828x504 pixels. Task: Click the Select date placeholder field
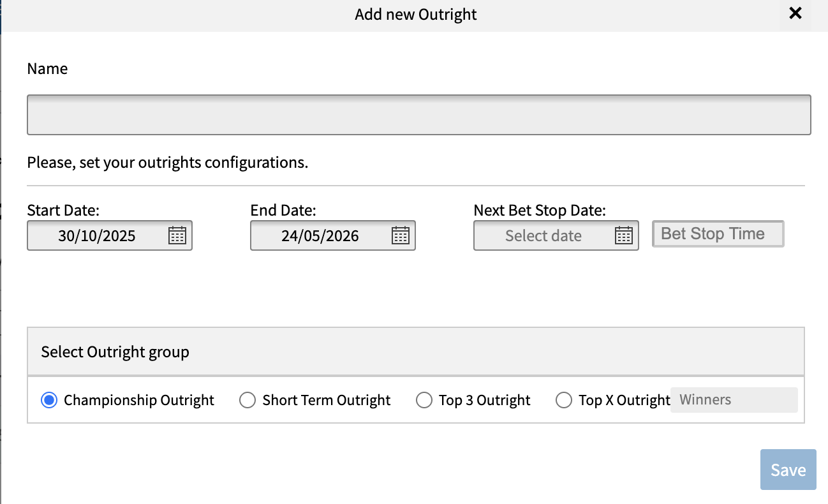pyautogui.click(x=543, y=236)
